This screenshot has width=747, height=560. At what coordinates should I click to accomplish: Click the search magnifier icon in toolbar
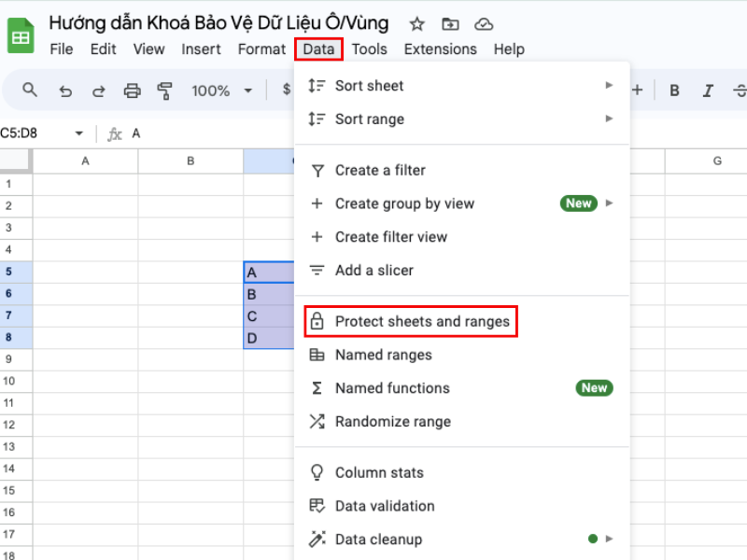(30, 90)
